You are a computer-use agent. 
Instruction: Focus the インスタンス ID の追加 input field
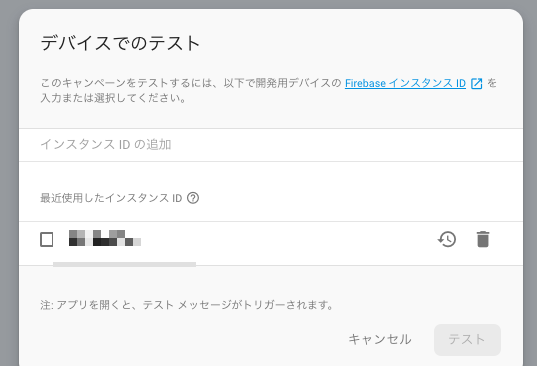point(271,144)
